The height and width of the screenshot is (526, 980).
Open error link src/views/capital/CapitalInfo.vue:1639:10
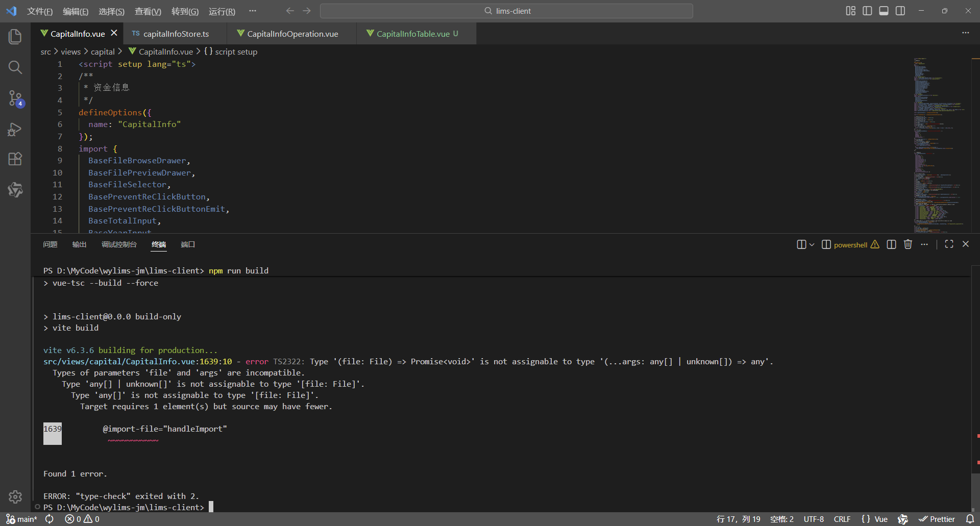pos(138,362)
